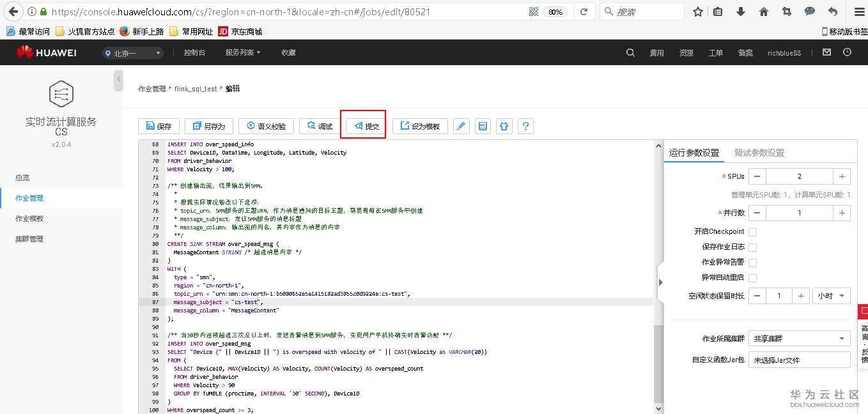The image size is (868, 414).
Task: Open the 最常访问 bookmarks folder
Action: (x=27, y=31)
